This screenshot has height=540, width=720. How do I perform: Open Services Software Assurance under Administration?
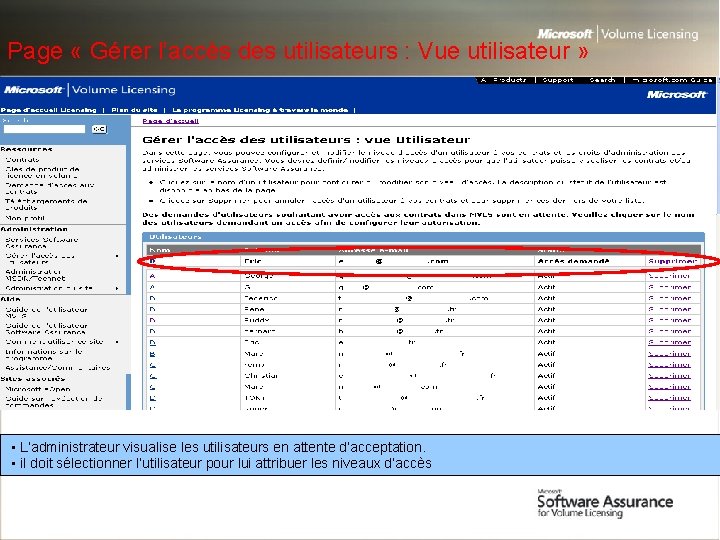(42, 242)
